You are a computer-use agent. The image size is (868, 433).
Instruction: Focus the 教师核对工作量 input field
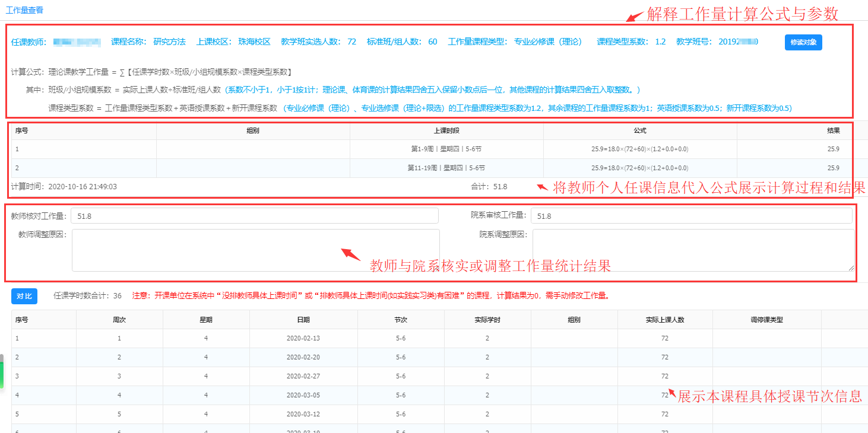254,216
